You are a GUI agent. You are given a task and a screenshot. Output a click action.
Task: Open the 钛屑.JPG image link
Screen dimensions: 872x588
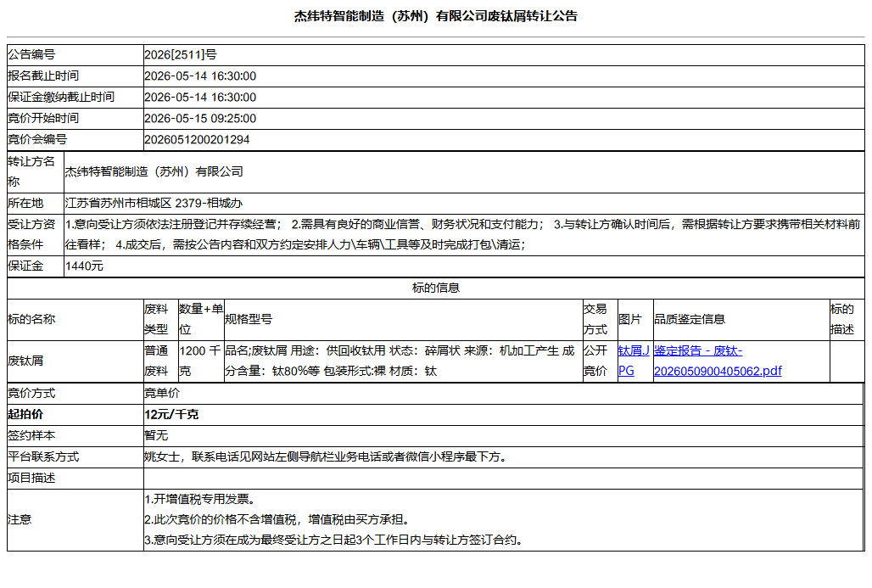click(x=634, y=361)
